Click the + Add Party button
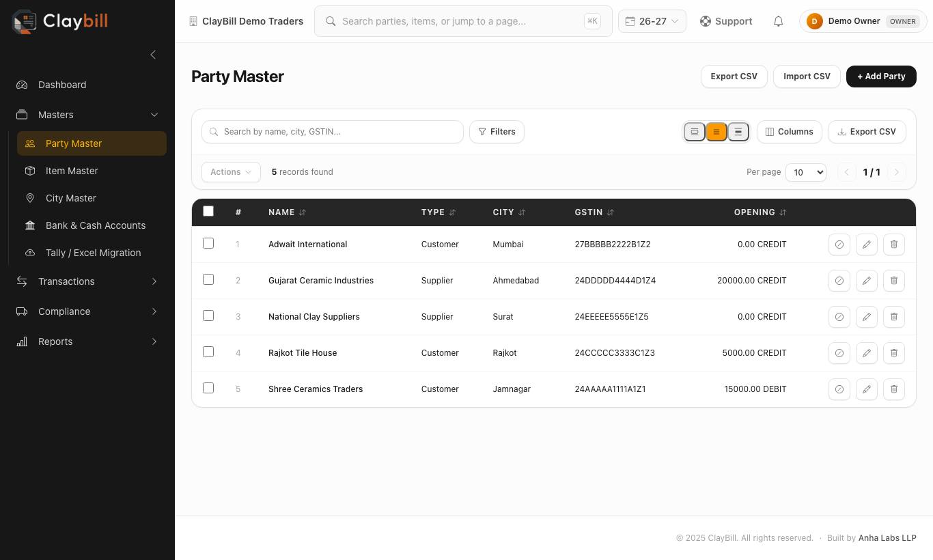This screenshot has width=933, height=560. 881,76
